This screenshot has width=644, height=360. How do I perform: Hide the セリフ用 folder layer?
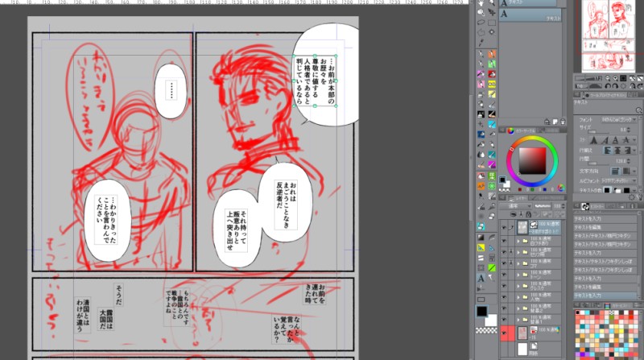point(504,252)
